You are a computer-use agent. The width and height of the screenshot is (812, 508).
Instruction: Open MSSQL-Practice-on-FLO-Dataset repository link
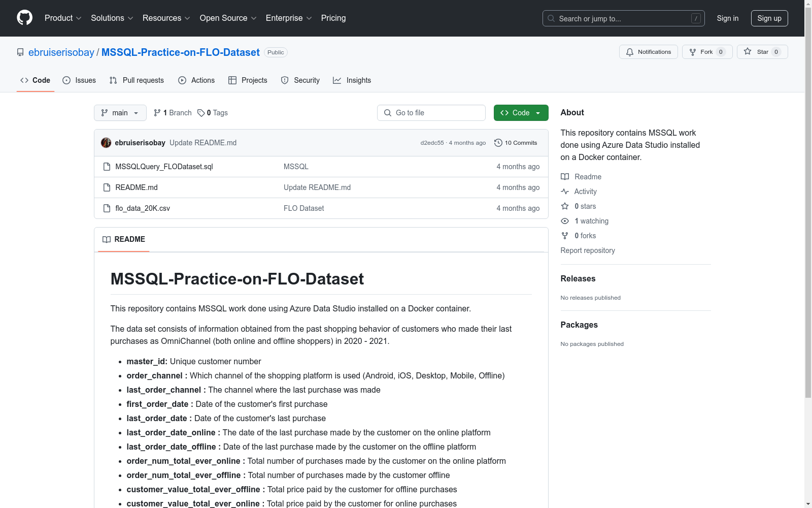point(181,52)
